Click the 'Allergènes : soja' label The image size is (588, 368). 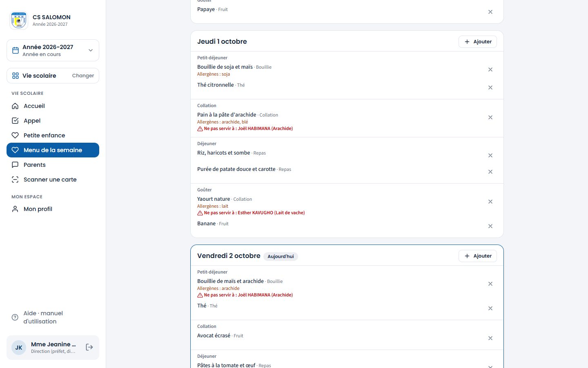click(x=214, y=74)
